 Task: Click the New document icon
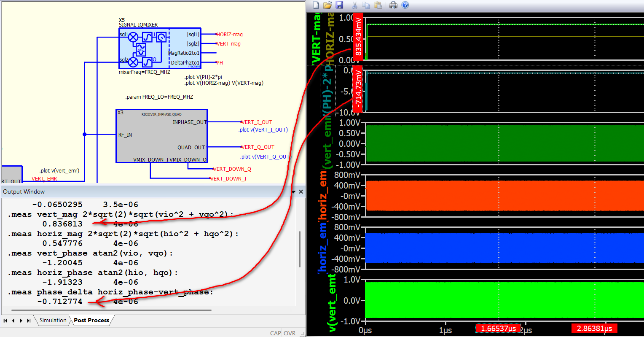(316, 5)
